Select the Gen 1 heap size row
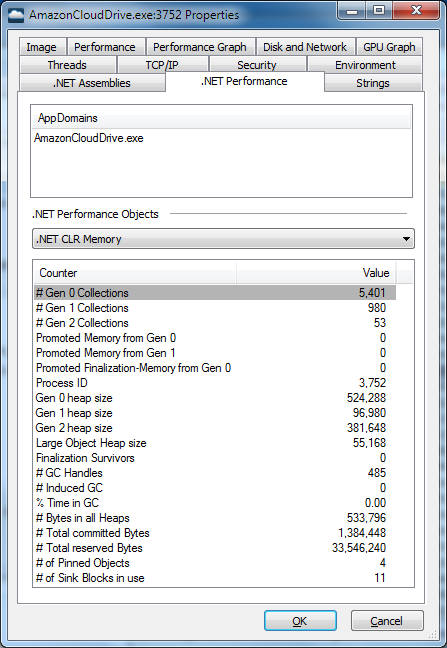447x648 pixels. (x=215, y=413)
